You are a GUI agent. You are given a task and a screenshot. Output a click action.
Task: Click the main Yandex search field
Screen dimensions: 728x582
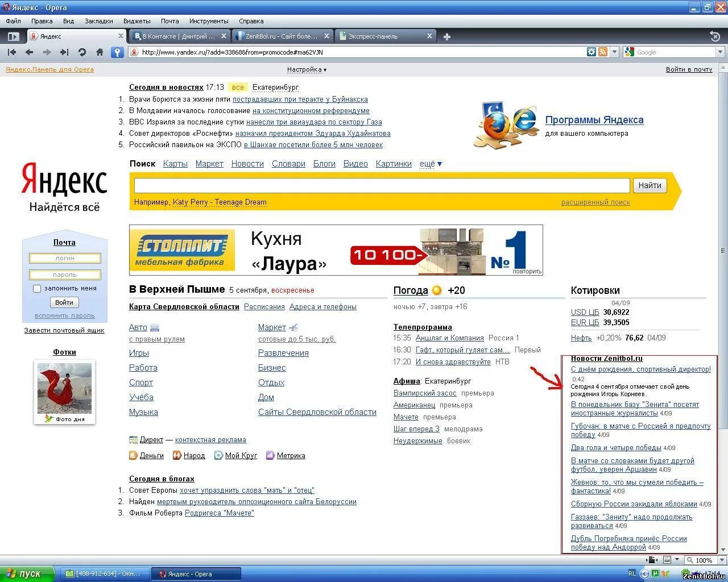pos(382,185)
